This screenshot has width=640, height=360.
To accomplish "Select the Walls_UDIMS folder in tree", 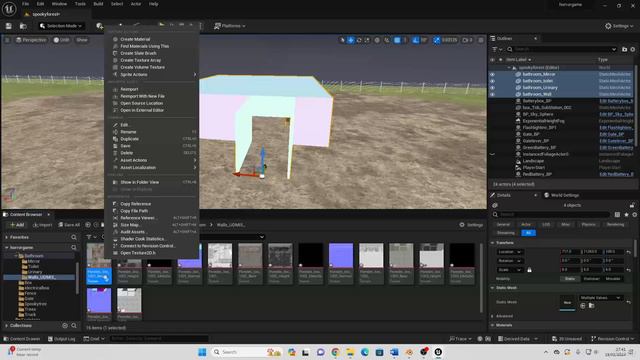I will 41,277.
